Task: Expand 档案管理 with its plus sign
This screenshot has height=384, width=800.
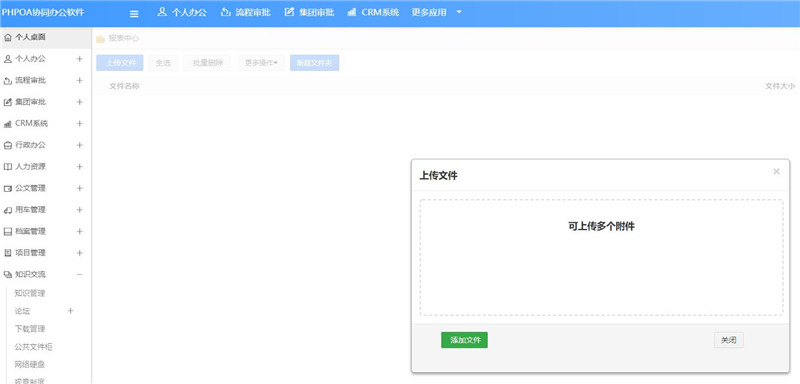Action: [80, 232]
